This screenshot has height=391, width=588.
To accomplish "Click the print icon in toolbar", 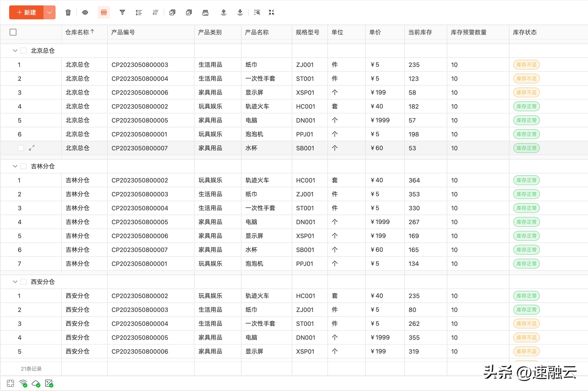I will (205, 12).
